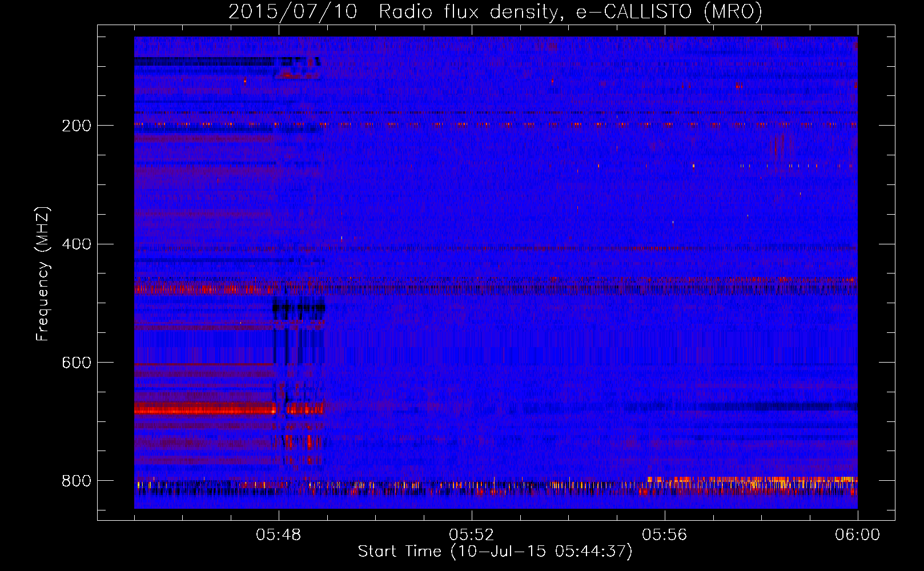Click the 05:52 time tick label
Image resolution: width=924 pixels, height=571 pixels.
click(x=471, y=535)
